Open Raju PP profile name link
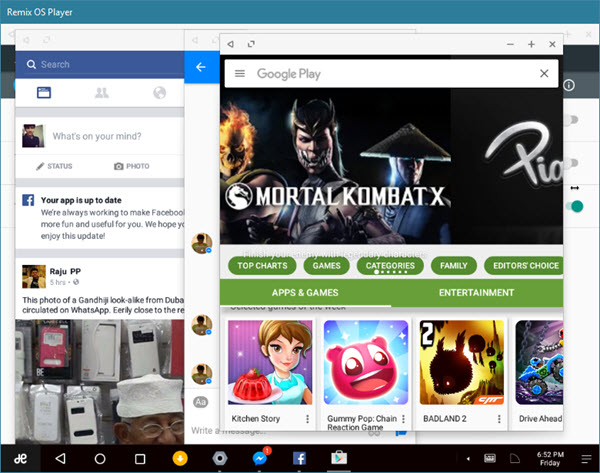 (x=65, y=271)
